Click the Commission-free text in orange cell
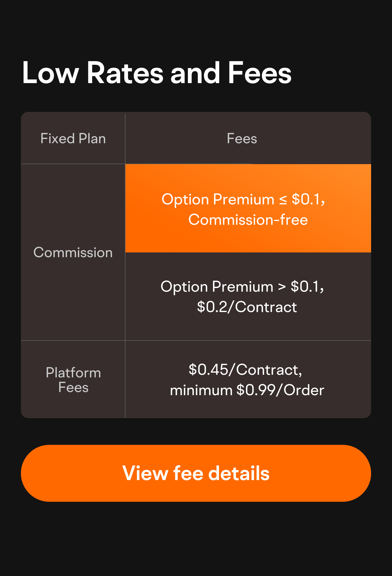The image size is (392, 576). point(248,220)
